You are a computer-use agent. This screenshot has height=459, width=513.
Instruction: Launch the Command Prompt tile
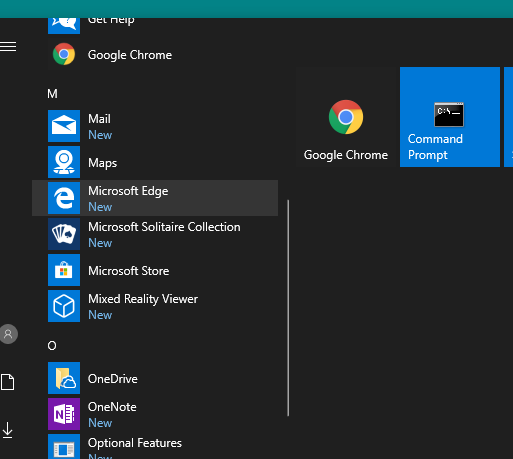pyautogui.click(x=450, y=117)
